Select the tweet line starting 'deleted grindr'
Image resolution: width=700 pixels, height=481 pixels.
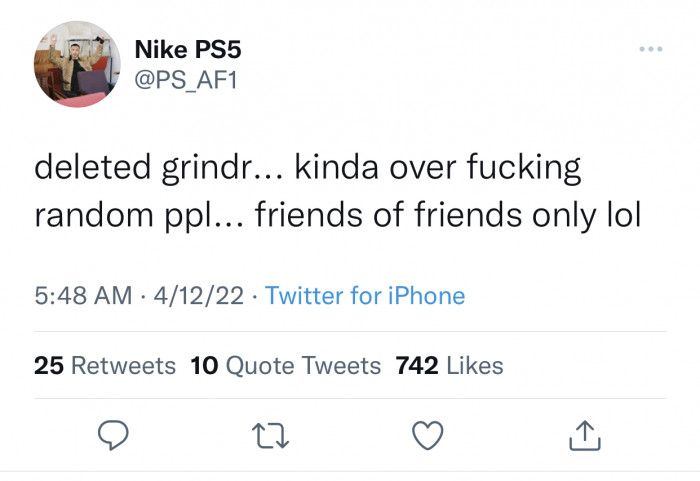308,168
